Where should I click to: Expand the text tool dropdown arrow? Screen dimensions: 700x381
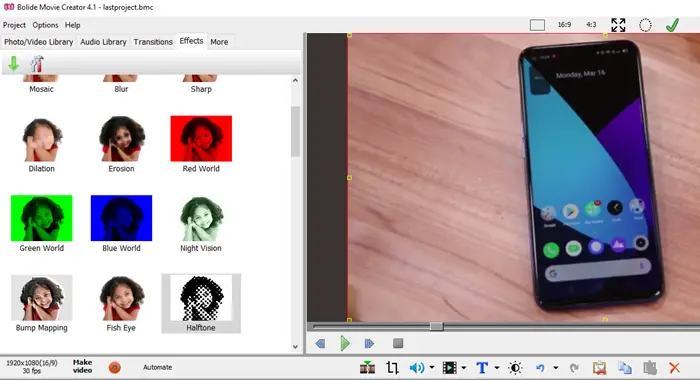click(x=497, y=368)
